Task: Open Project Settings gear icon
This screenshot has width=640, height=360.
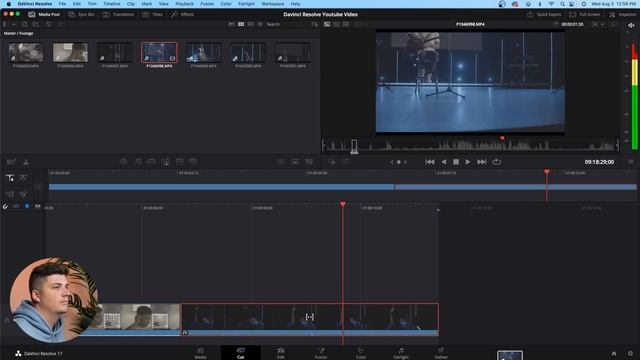Action: (630, 353)
